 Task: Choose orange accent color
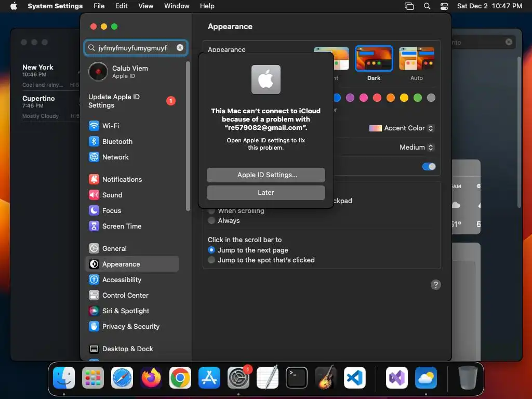point(391,98)
